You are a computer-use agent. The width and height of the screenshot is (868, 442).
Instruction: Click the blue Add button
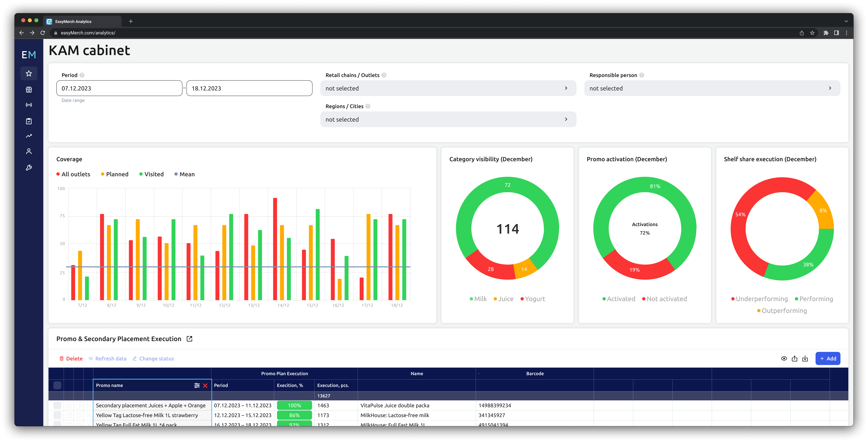tap(828, 358)
